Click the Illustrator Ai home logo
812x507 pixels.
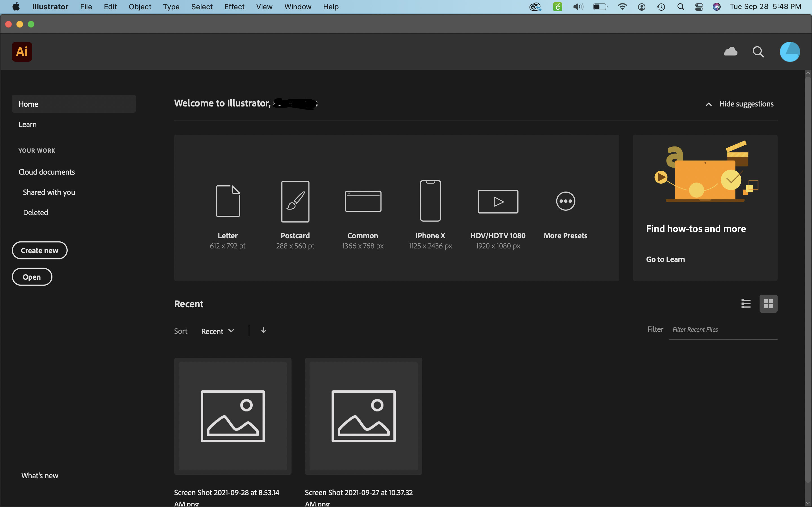(22, 52)
